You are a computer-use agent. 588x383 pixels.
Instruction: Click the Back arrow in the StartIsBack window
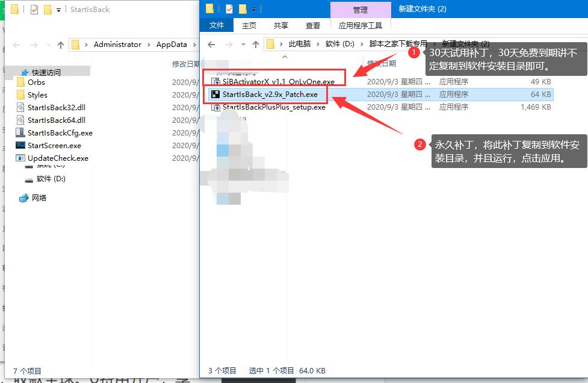tap(16, 45)
